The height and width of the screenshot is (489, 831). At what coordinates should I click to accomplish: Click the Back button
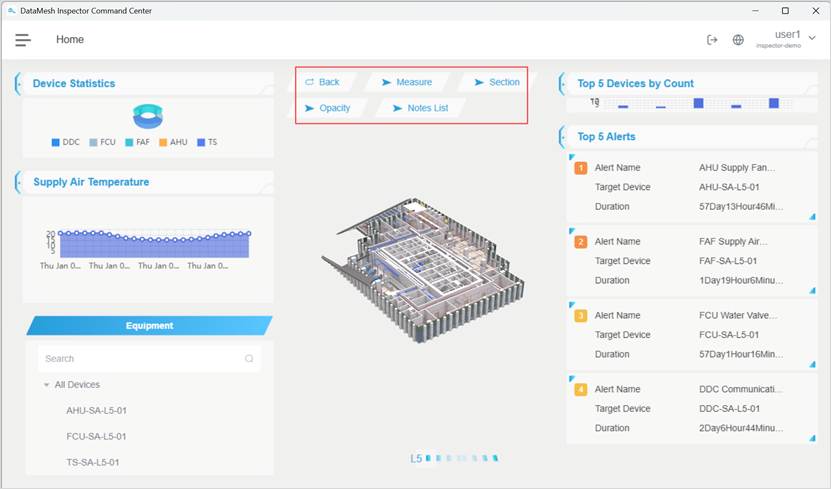click(x=322, y=82)
